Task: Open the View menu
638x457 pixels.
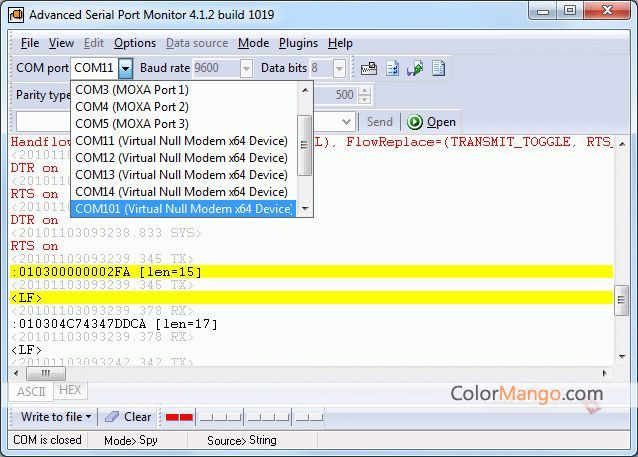Action: pyautogui.click(x=61, y=43)
